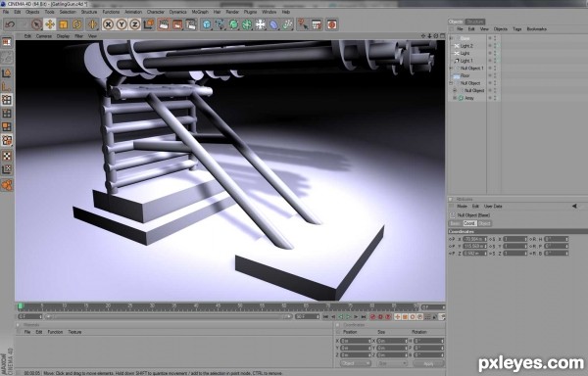Screen dimensions: 588x376
Task: Open Size dropdown in Coordinates panel
Action: point(392,363)
